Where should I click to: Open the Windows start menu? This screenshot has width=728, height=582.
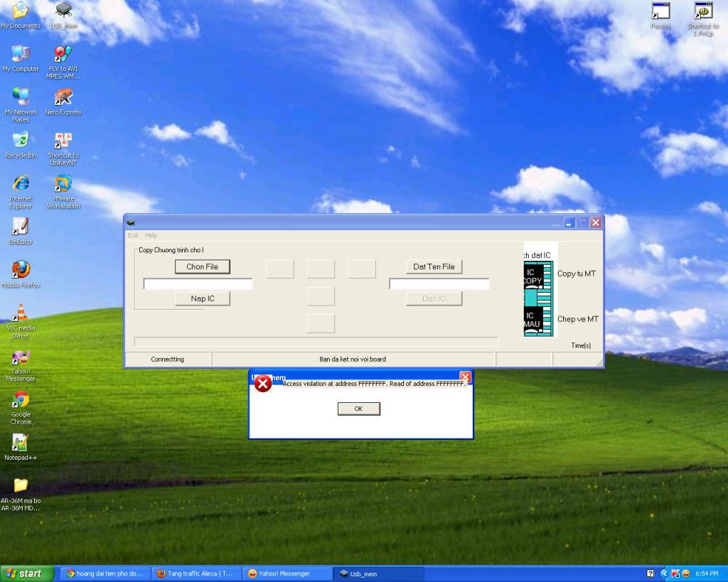26,573
